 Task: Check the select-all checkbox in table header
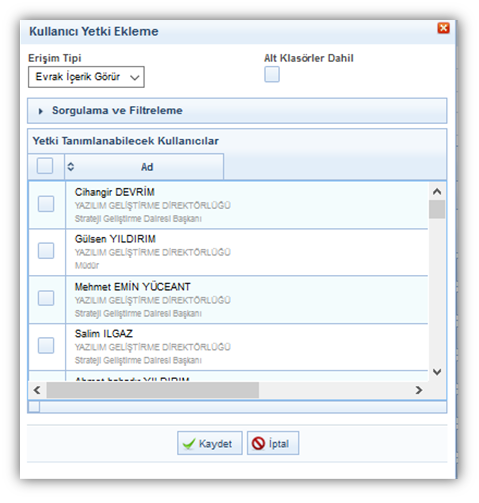coord(45,166)
